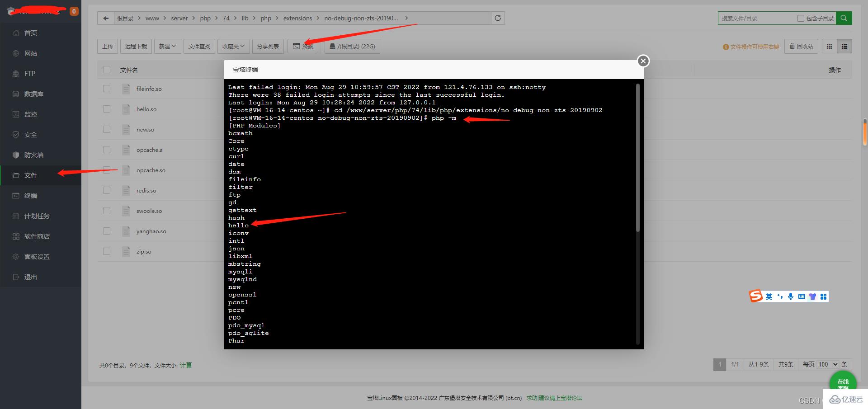Check the box for redis.so

pos(107,190)
